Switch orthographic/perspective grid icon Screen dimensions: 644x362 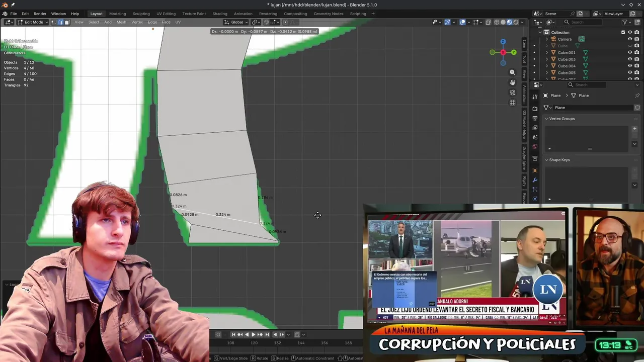(x=512, y=103)
